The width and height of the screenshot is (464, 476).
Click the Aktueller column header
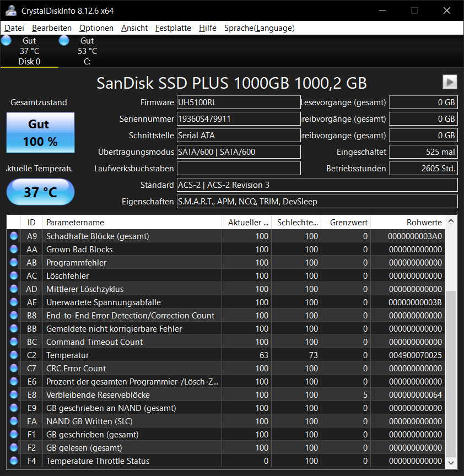[x=246, y=223]
